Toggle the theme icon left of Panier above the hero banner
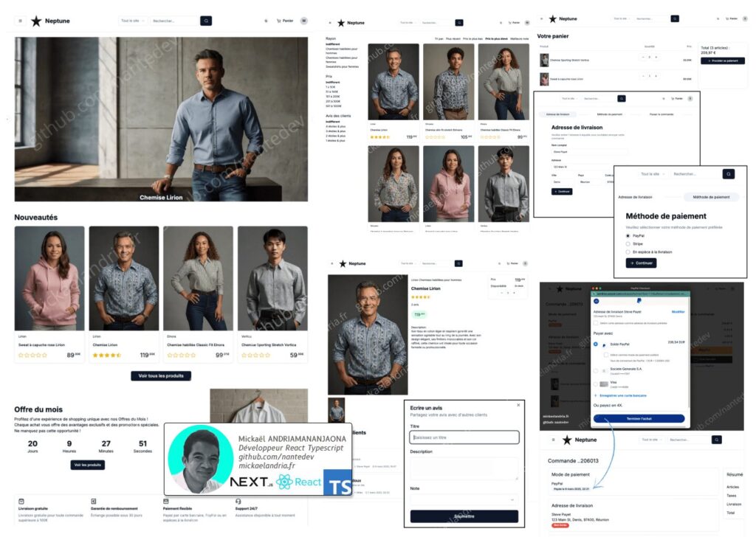The image size is (756, 537). pos(267,21)
